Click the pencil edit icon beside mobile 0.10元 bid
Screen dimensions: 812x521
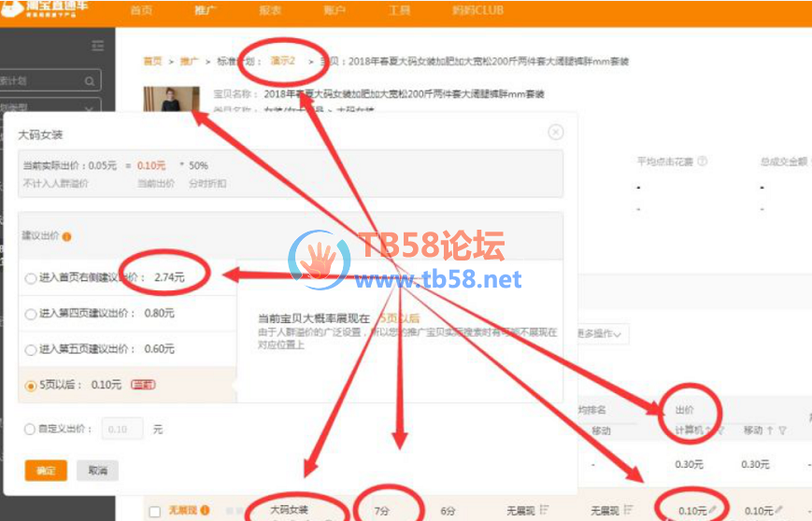pos(778,510)
